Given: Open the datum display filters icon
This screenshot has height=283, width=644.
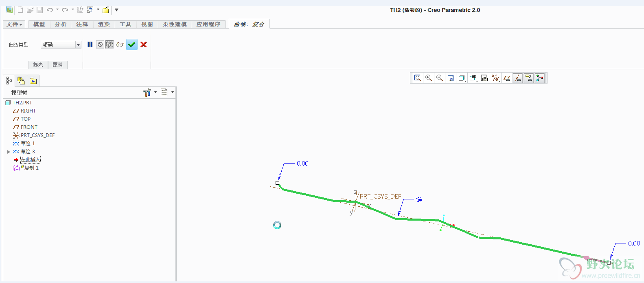Looking at the screenshot, I should coord(495,78).
